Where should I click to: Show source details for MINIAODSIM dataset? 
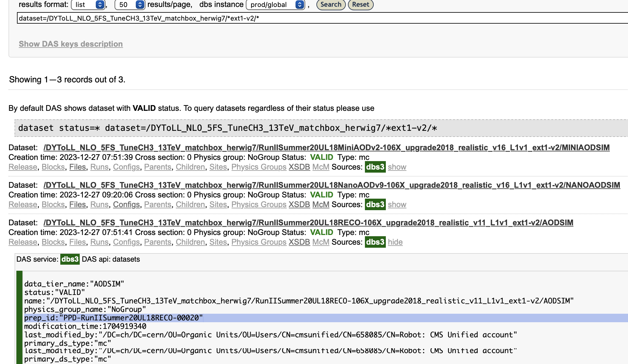point(397,167)
